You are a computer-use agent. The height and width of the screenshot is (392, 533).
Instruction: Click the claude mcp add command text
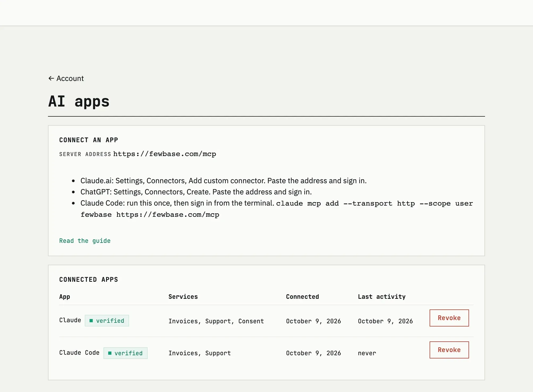click(x=277, y=209)
